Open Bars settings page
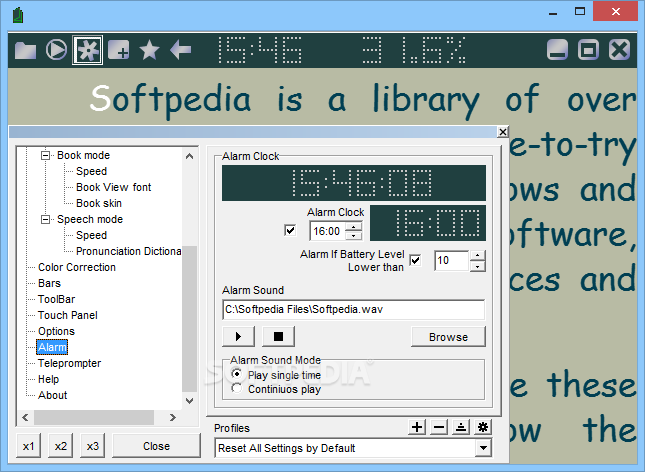The image size is (645, 472). (49, 283)
